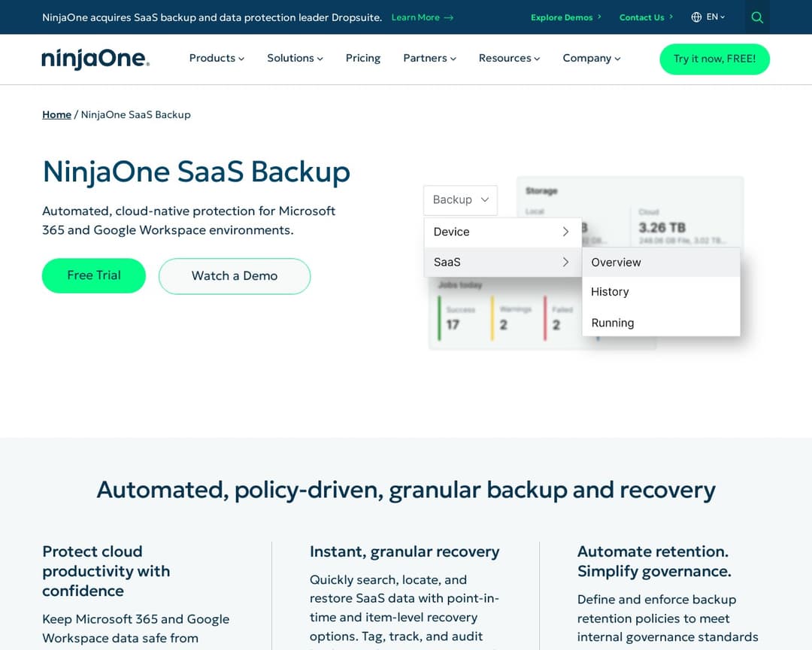Expand the Device submenu chevron
Viewport: 812px width, 650px height.
[565, 232]
